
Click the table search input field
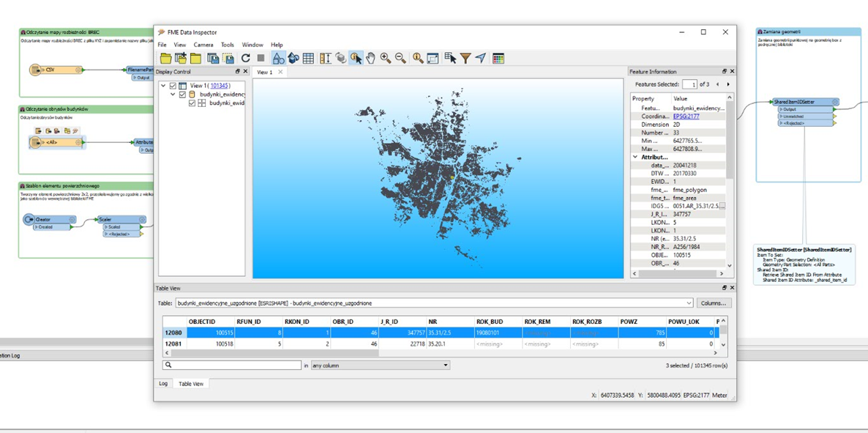[x=236, y=365]
